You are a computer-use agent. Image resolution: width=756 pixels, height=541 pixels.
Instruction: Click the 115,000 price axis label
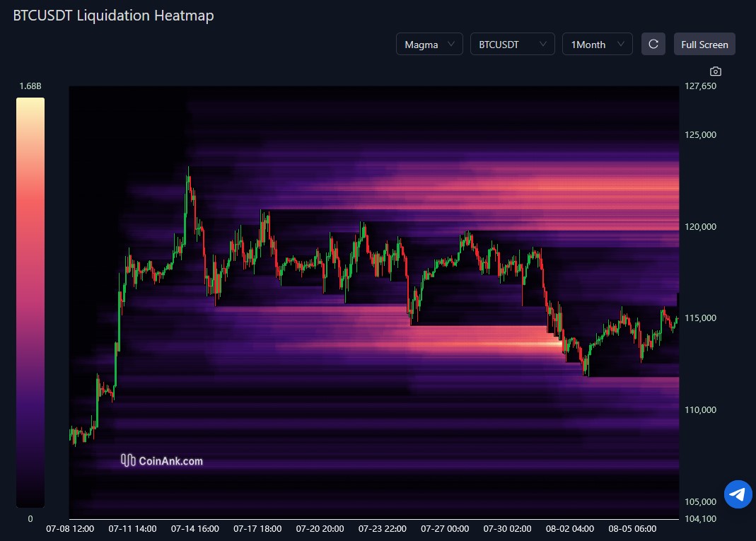(x=701, y=318)
